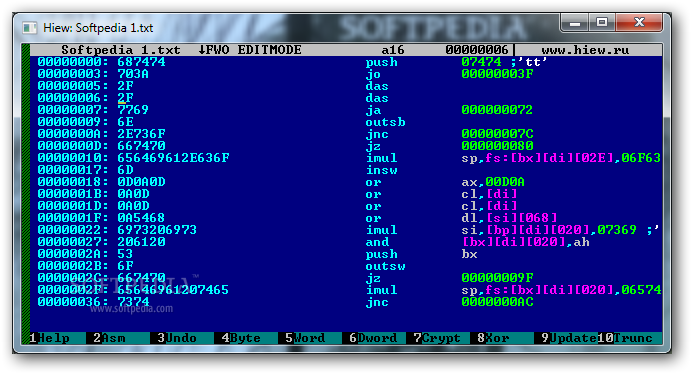Click the 4 Byte function key
Image resolution: width=692 pixels, height=374 pixels.
[241, 338]
